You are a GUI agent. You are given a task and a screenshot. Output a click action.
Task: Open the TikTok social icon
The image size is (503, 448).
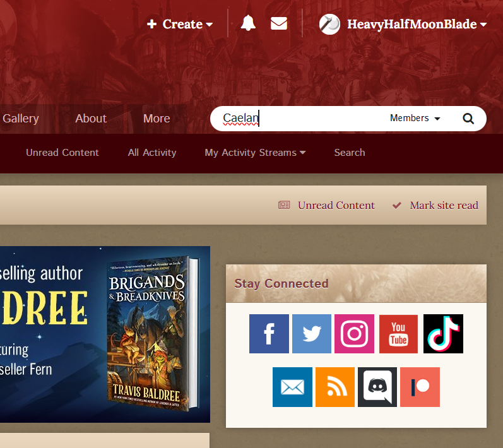443,334
